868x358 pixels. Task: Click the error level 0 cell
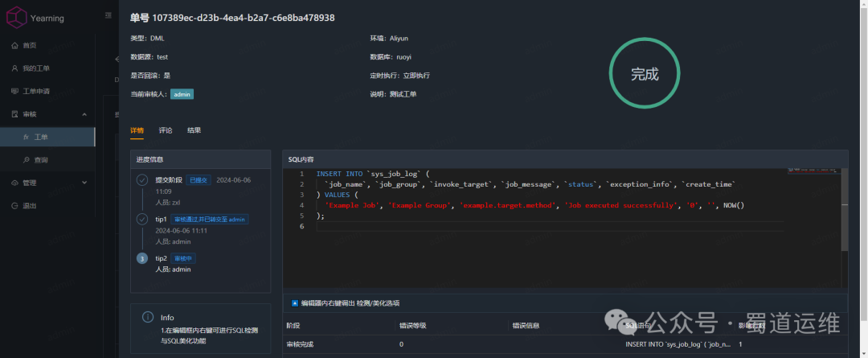click(401, 344)
